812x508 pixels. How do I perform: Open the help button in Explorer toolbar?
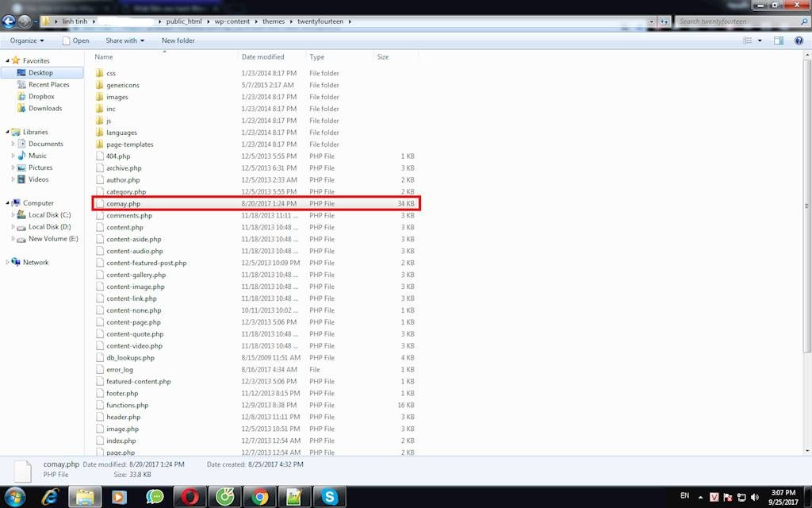[x=799, y=40]
